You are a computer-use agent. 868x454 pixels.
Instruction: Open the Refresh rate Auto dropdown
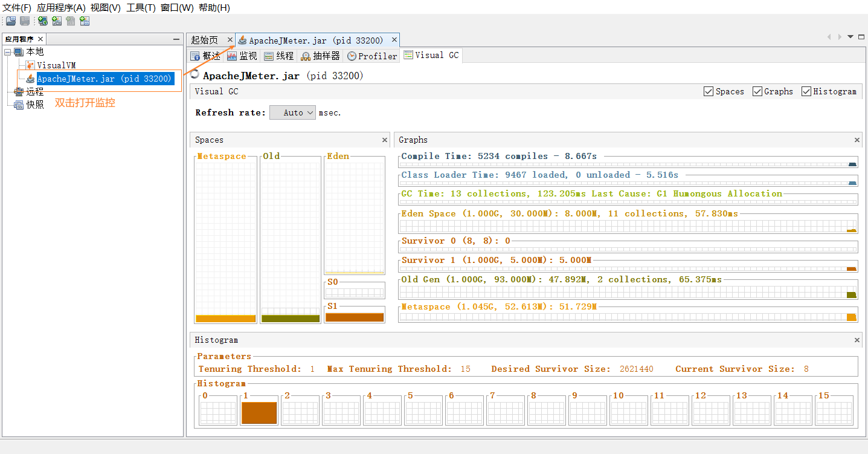click(x=292, y=112)
